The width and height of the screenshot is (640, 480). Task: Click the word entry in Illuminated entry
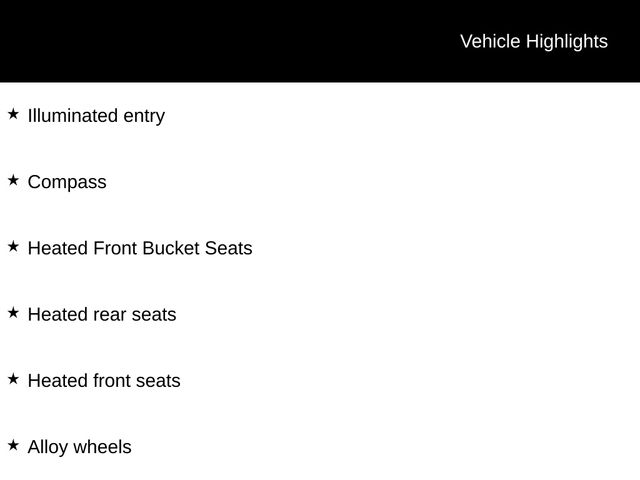point(144,116)
